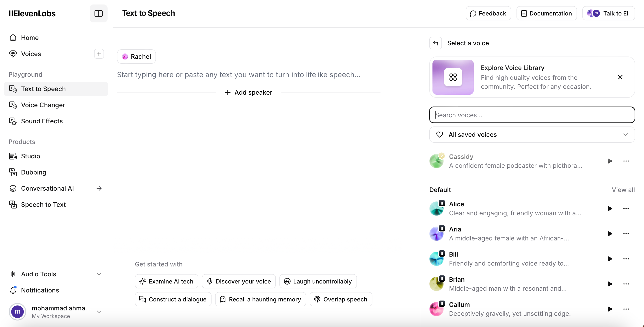Viewport: 644px width, 327px height.
Task: Click Recall a haunting memory suggestion
Action: tap(261, 299)
